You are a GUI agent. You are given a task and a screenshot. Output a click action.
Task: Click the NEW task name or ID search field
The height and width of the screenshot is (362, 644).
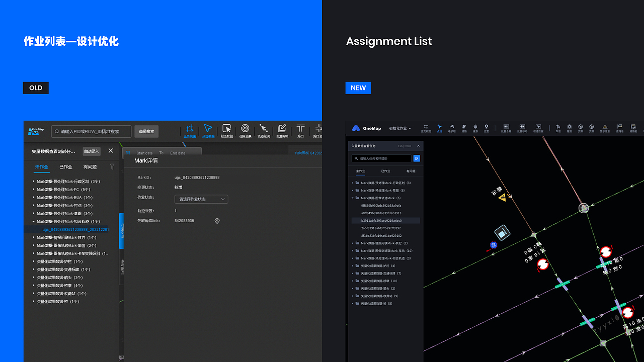pyautogui.click(x=382, y=158)
